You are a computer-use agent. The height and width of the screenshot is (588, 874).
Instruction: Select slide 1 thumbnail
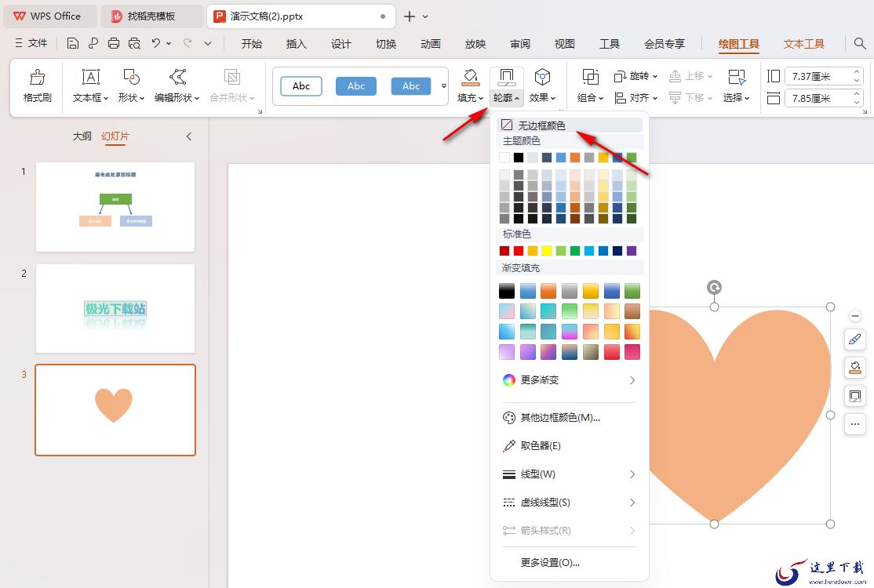coord(115,206)
